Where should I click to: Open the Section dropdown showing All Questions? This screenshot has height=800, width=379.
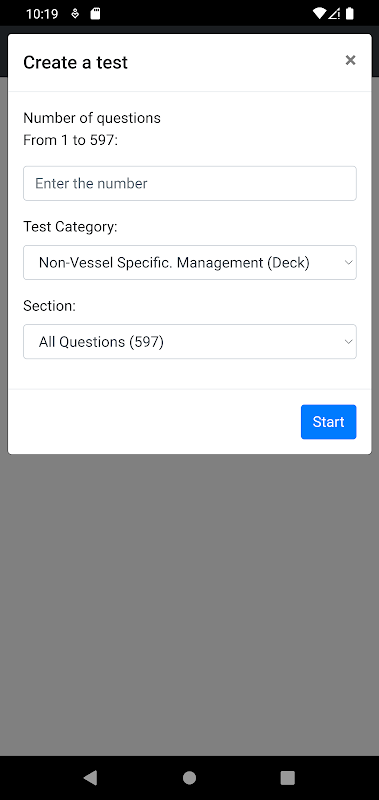(190, 341)
